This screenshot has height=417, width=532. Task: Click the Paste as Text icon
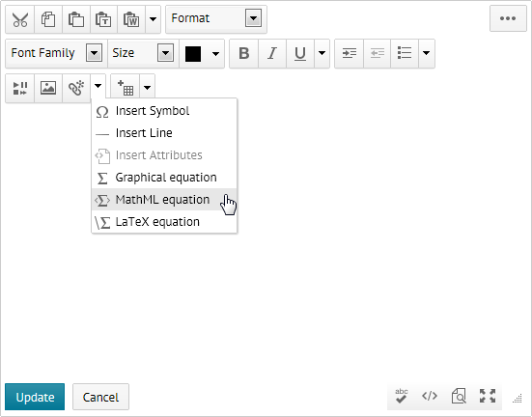coord(103,19)
